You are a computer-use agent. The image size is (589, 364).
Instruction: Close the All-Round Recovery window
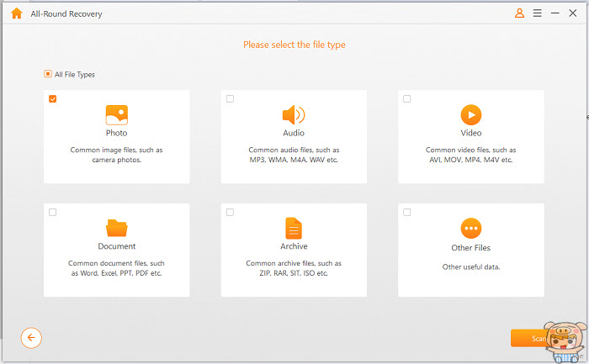pyautogui.click(x=572, y=13)
